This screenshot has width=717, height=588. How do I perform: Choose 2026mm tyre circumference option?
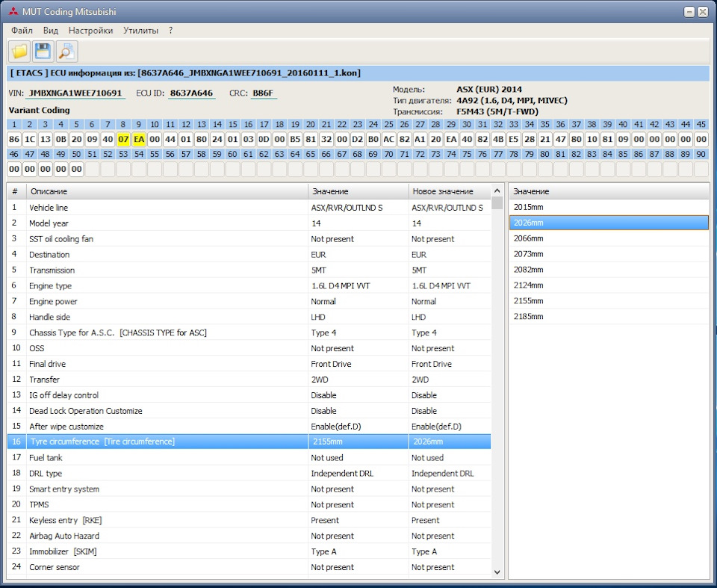[609, 223]
